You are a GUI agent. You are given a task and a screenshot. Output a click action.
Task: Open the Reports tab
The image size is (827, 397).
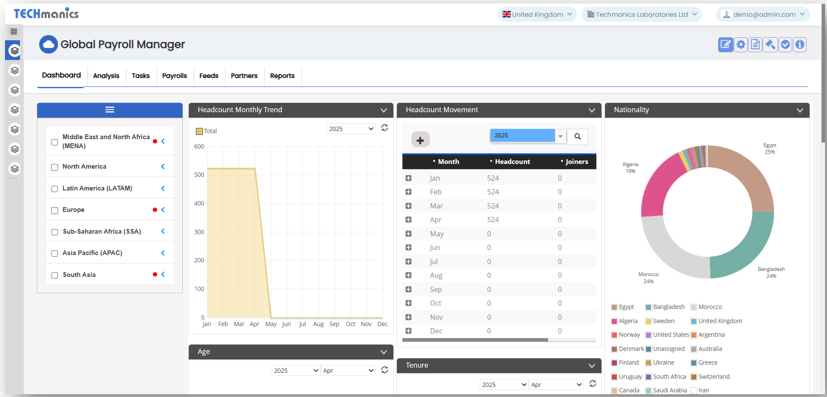pos(282,76)
